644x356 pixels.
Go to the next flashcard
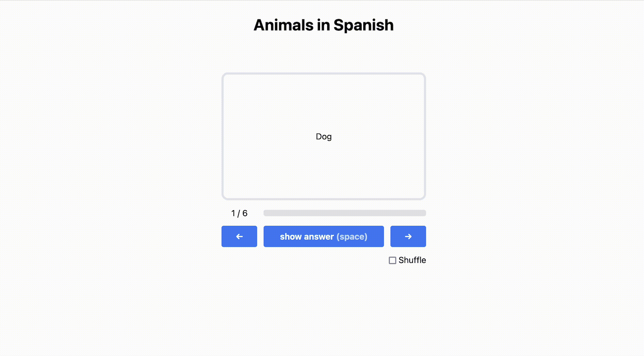pyautogui.click(x=408, y=236)
